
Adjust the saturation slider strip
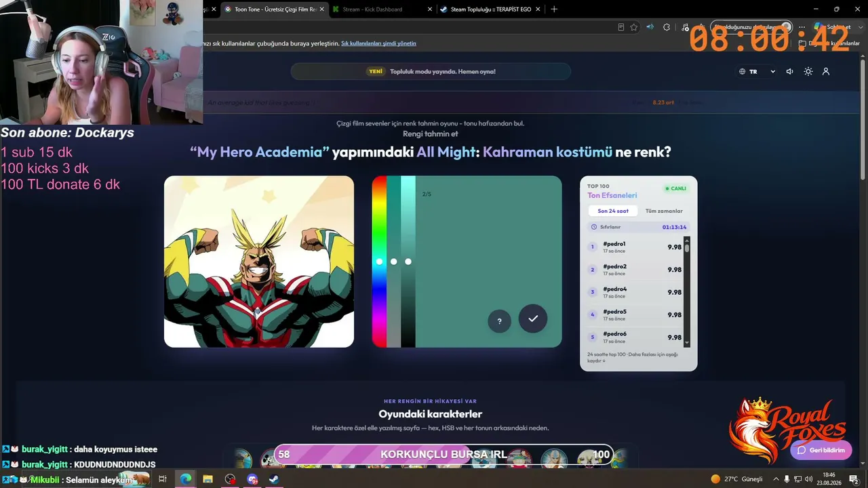393,262
